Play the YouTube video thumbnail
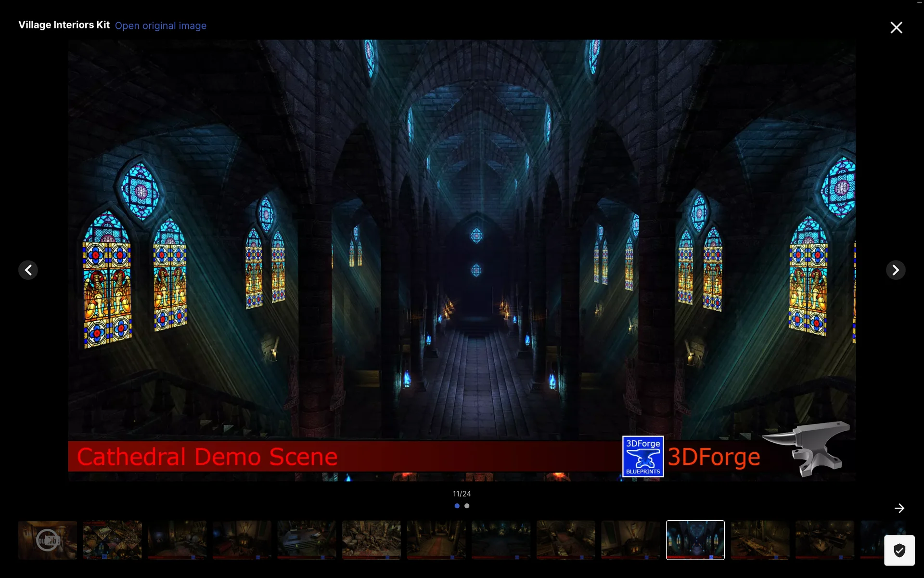The image size is (924, 578). [x=48, y=539]
